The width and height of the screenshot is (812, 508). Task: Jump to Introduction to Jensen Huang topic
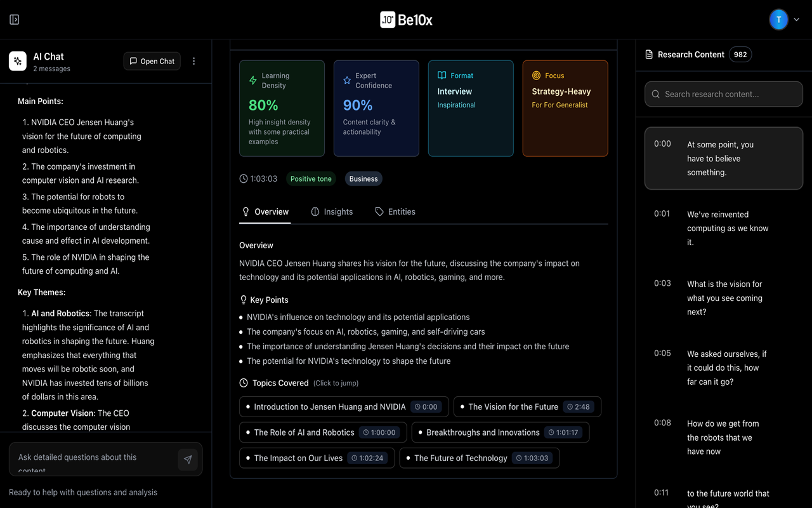(344, 407)
